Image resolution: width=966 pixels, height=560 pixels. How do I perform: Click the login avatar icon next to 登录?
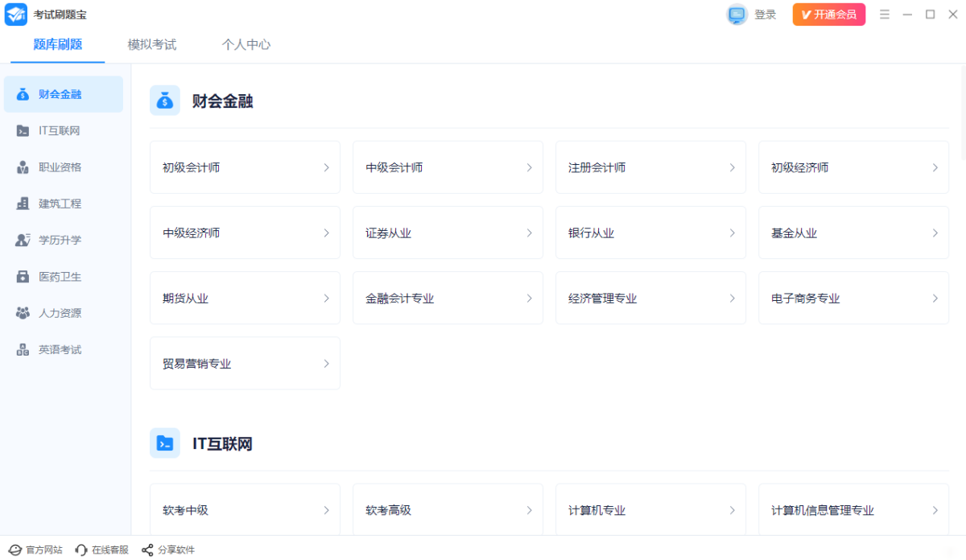[737, 14]
